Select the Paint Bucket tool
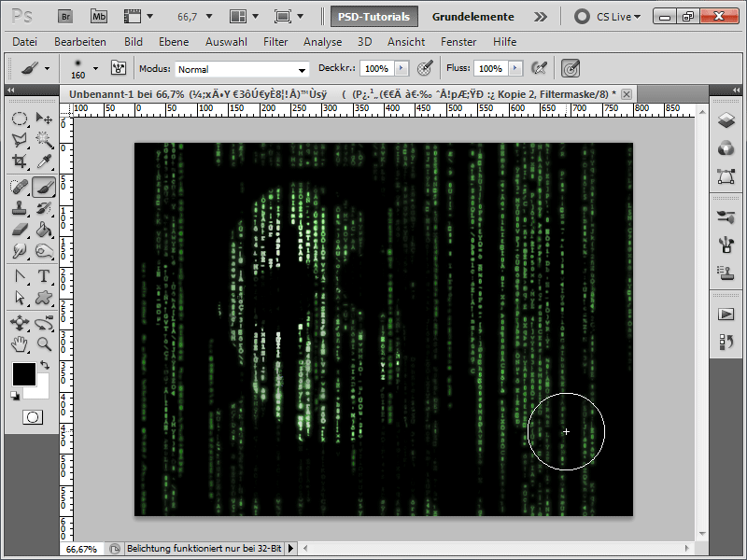Screen dimensions: 747x560 [x=44, y=230]
